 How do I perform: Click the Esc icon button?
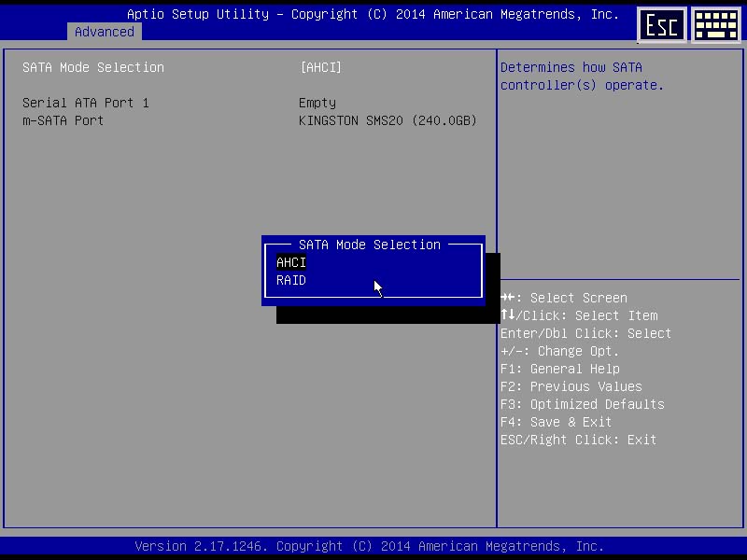[x=662, y=25]
